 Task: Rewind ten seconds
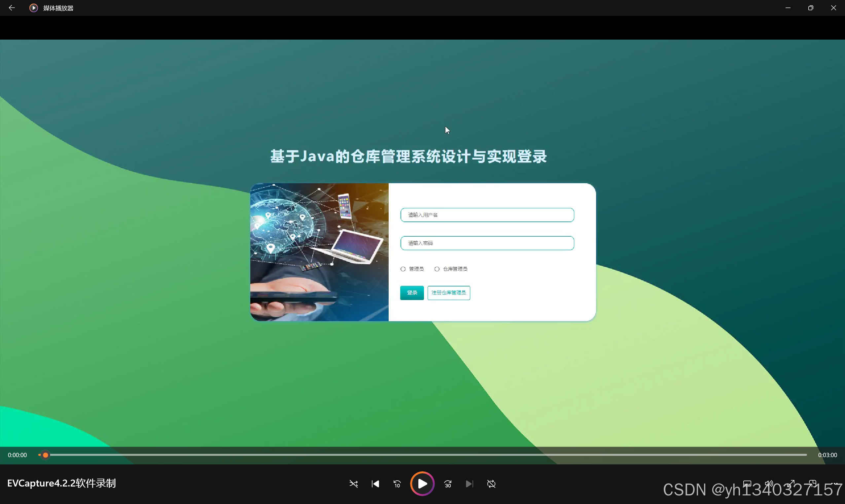pos(397,484)
